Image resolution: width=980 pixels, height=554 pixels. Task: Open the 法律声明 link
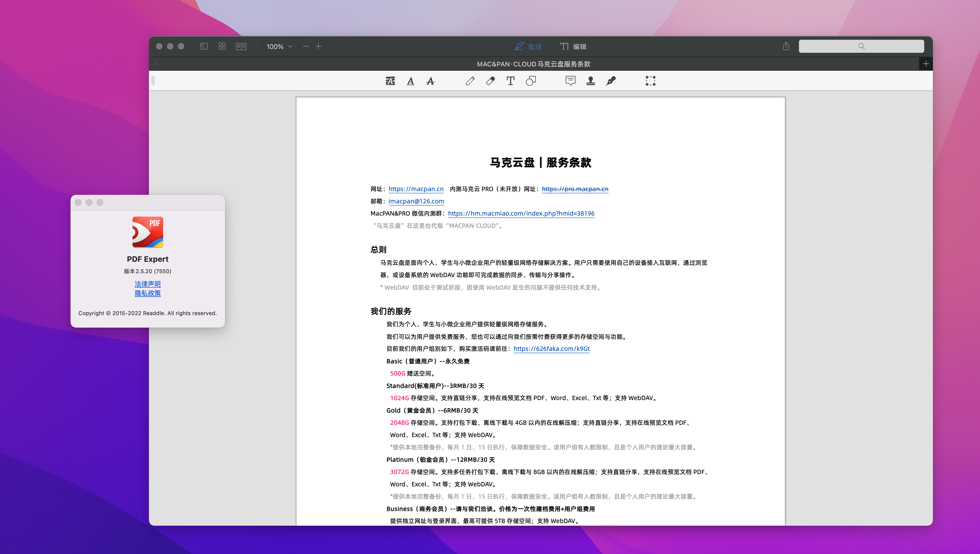[x=148, y=284]
